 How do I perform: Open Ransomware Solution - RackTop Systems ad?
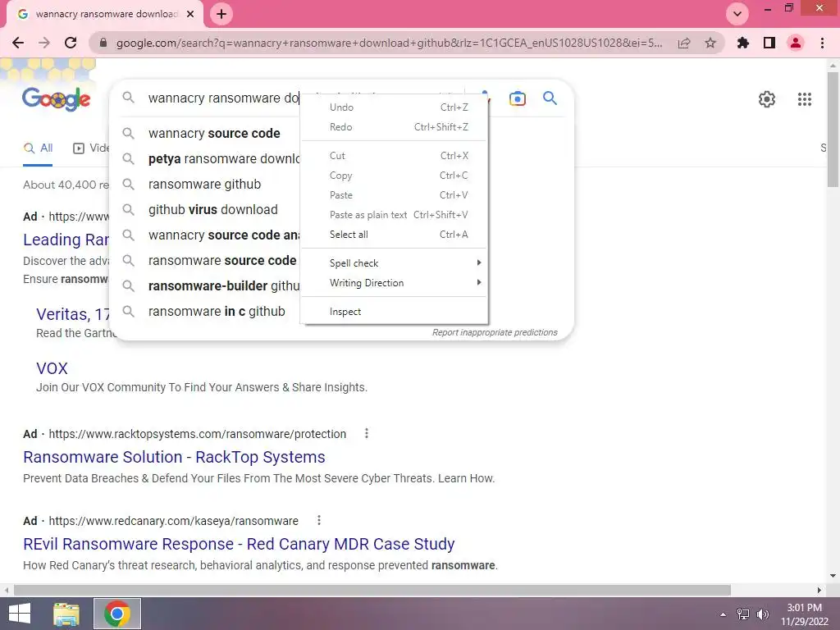174,457
